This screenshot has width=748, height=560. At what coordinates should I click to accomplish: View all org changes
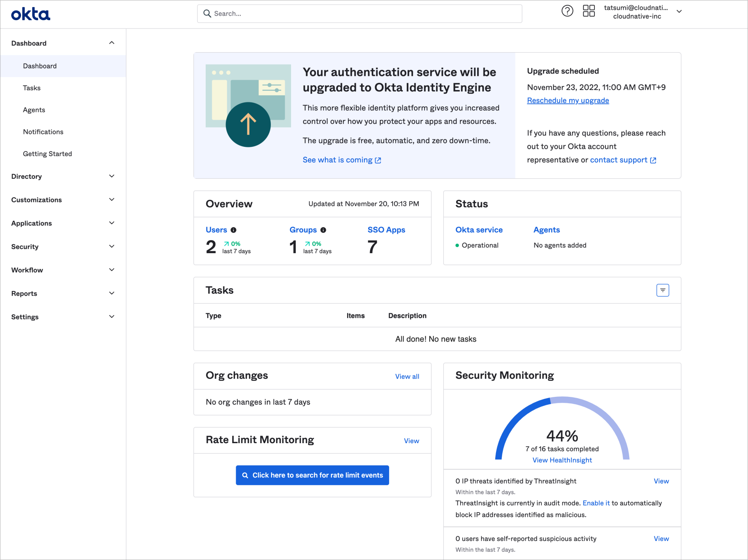click(x=407, y=376)
